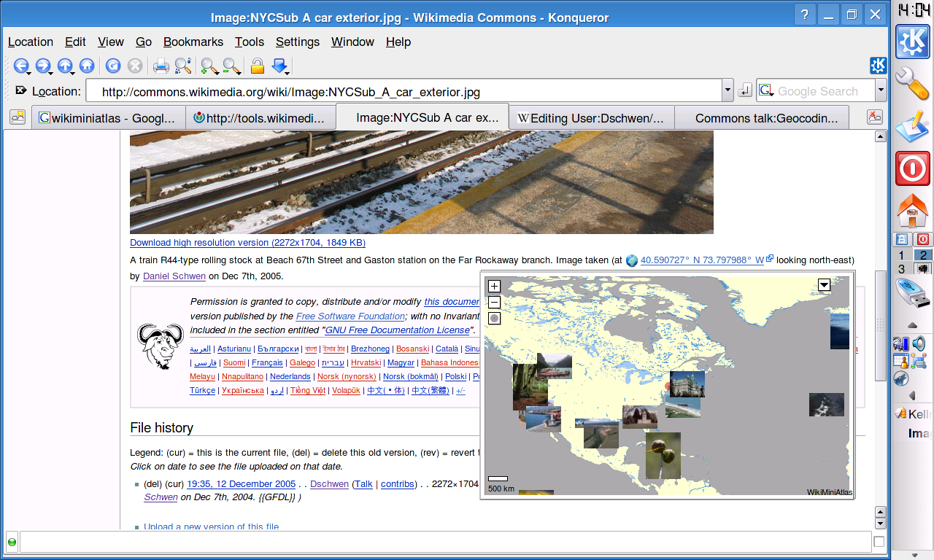Choose search engine via G icon
The image size is (934, 560).
766,91
